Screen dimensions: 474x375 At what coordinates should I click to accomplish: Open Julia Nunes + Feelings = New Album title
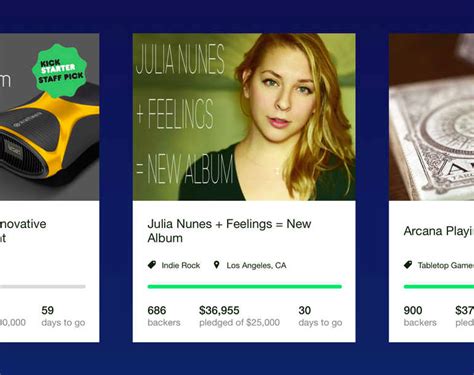[x=229, y=231]
